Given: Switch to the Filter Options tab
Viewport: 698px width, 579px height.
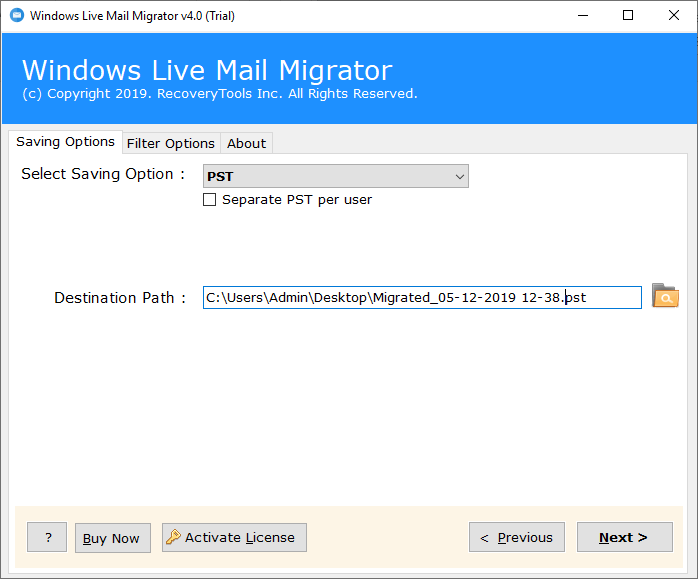Looking at the screenshot, I should coord(171,143).
